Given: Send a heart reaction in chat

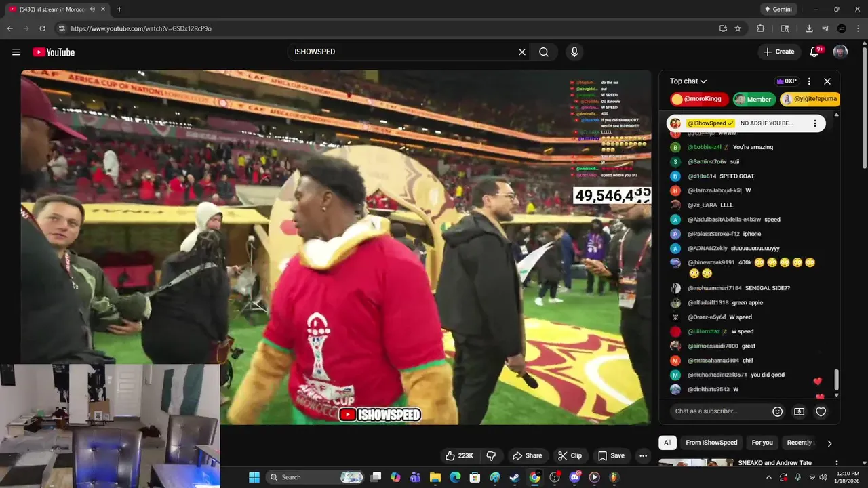Looking at the screenshot, I should click(x=821, y=411).
